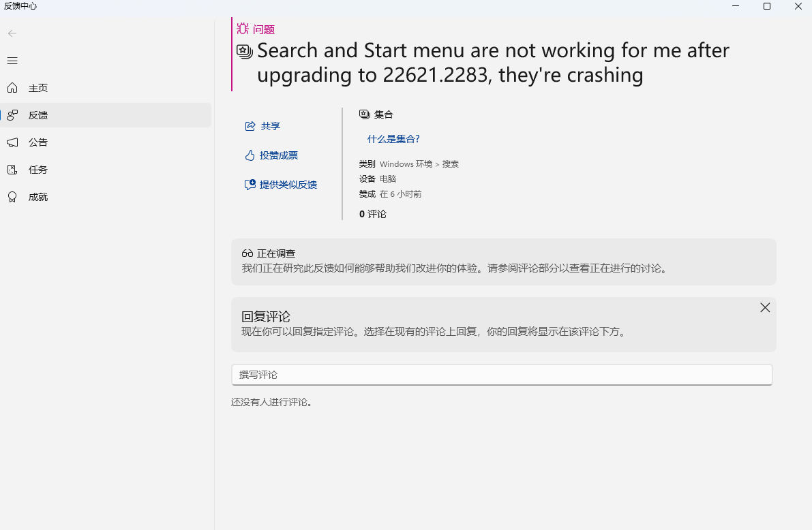Toggle the hamburger navigation menu
Image resolution: width=812 pixels, height=530 pixels.
pos(12,61)
